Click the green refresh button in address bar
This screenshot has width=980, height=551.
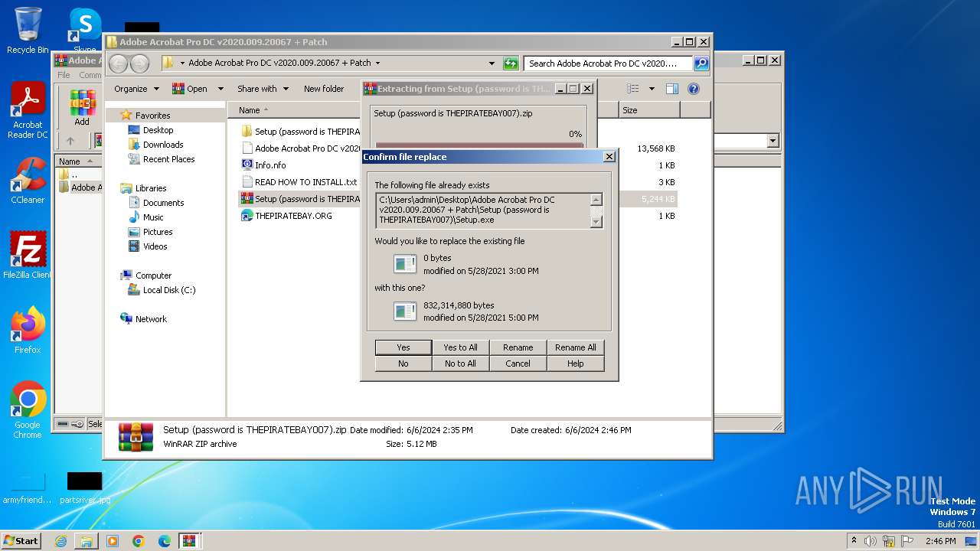click(511, 64)
